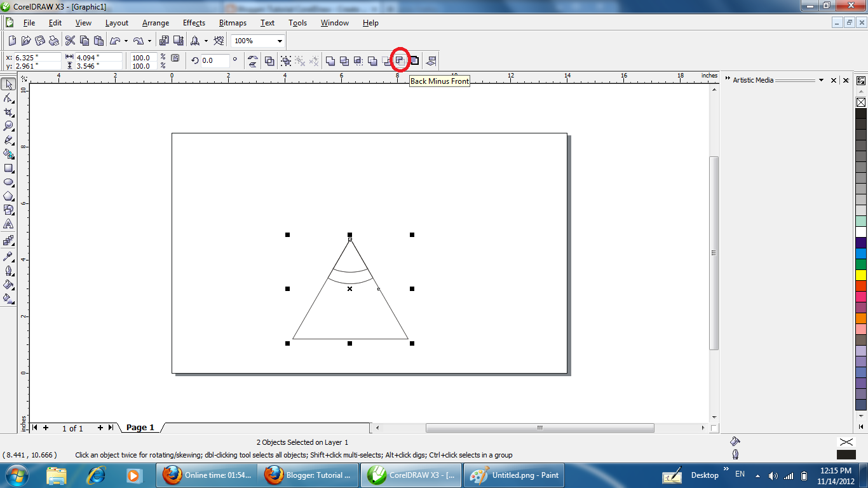Cut the selected objects

click(71, 41)
